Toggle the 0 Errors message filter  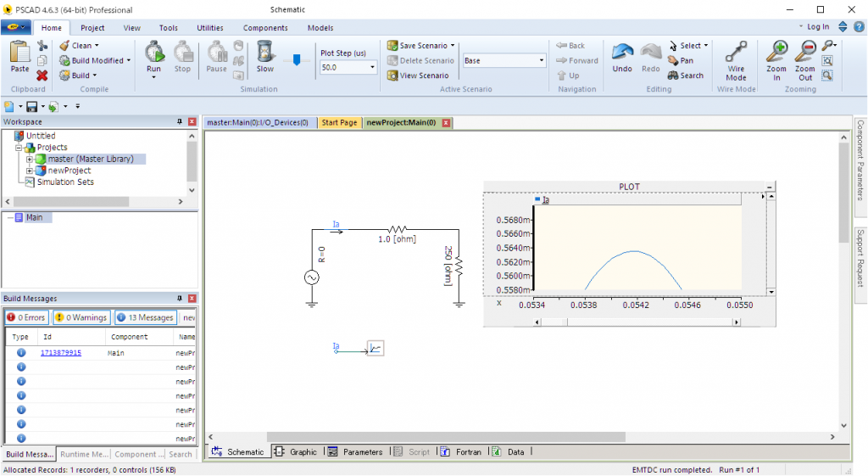25,317
